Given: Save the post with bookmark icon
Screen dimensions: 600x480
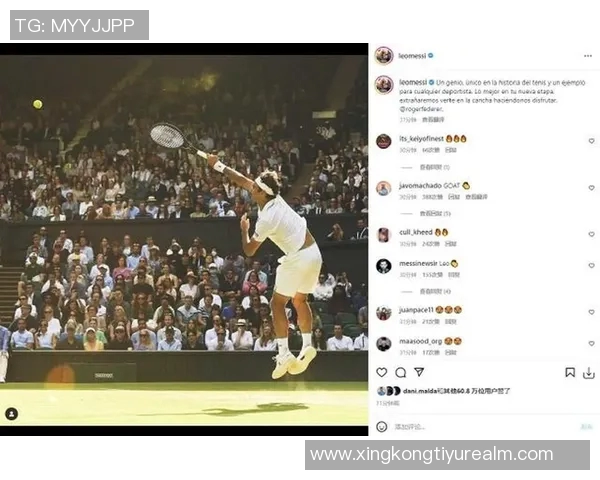Looking at the screenshot, I should [x=570, y=372].
